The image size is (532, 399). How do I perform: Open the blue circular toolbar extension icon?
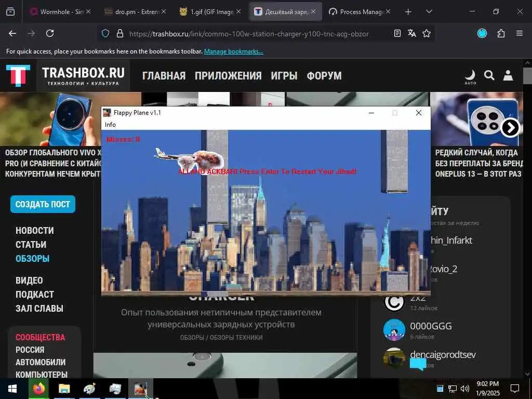[482, 33]
